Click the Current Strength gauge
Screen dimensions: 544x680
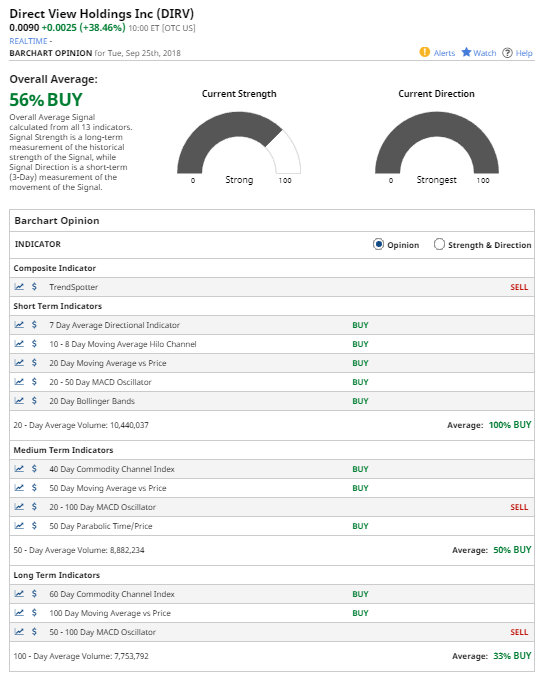pyautogui.click(x=239, y=143)
